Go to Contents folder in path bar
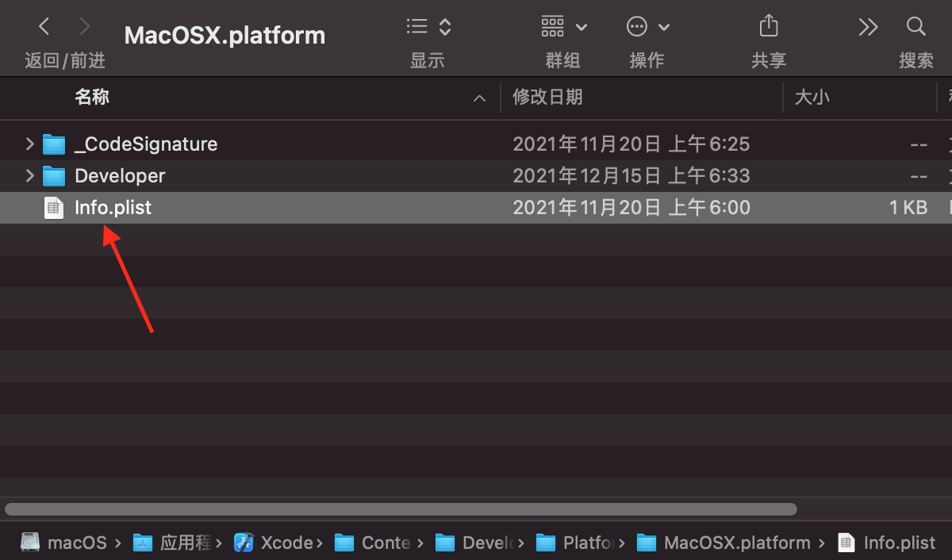The height and width of the screenshot is (560, 952). click(374, 543)
